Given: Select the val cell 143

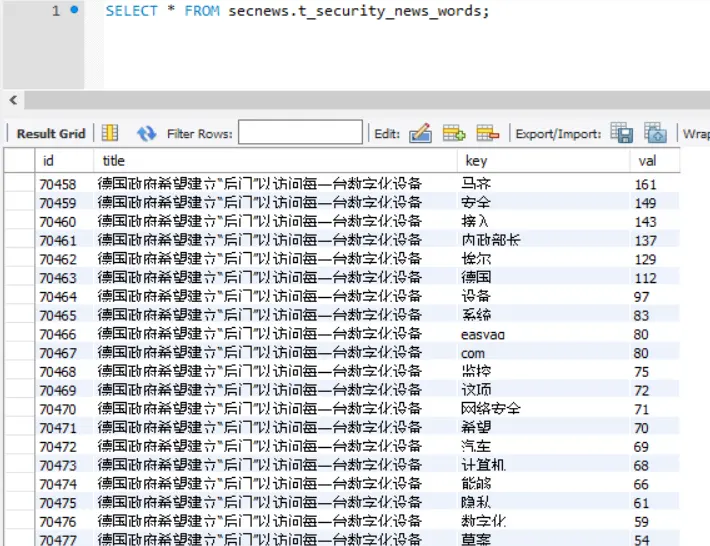Looking at the screenshot, I should (655, 221).
